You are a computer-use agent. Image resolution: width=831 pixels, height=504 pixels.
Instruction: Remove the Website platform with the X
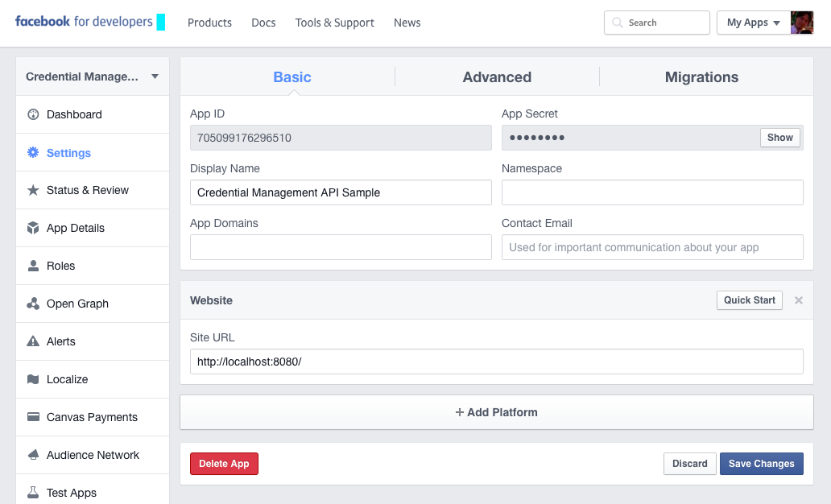pyautogui.click(x=799, y=300)
